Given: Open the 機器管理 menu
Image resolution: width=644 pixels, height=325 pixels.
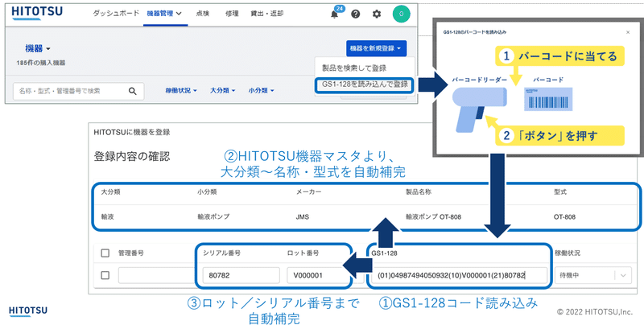Looking at the screenshot, I should [x=164, y=14].
